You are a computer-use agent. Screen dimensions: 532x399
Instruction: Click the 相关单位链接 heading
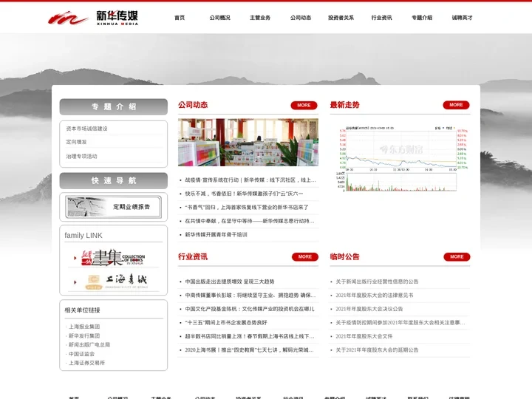(82, 310)
